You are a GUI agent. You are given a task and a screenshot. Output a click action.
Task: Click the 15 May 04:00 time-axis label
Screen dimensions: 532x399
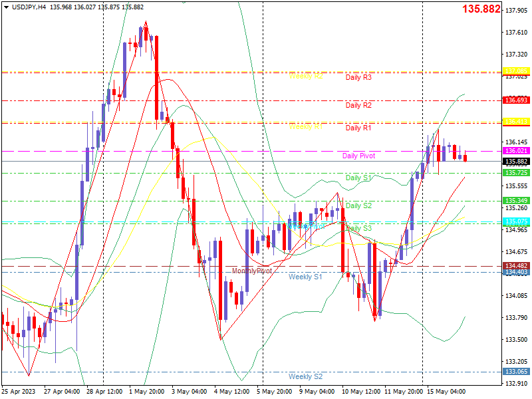coord(446,392)
